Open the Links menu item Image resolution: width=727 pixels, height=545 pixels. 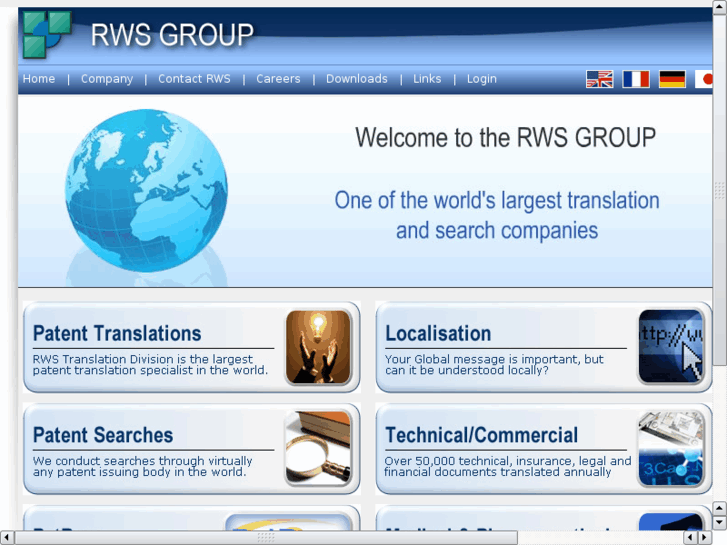427,79
